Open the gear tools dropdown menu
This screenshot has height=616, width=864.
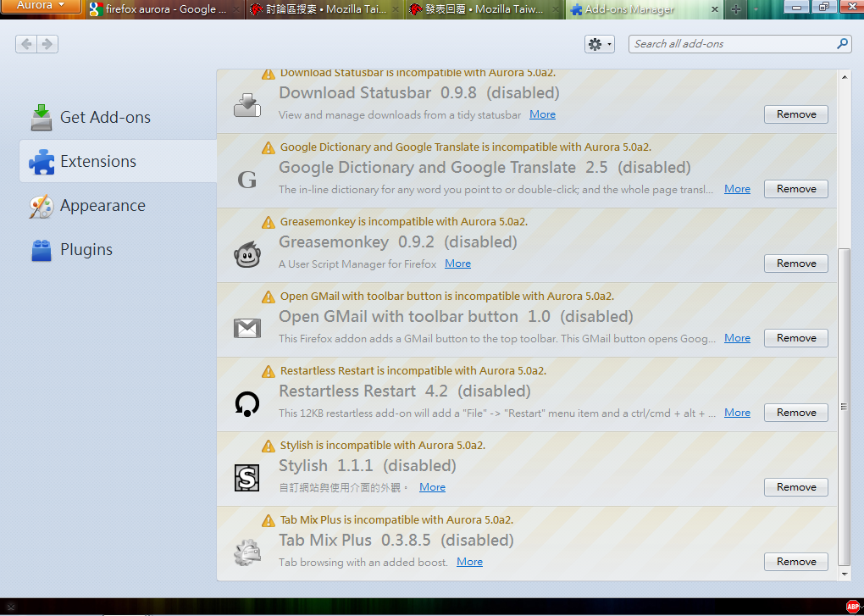click(x=600, y=44)
